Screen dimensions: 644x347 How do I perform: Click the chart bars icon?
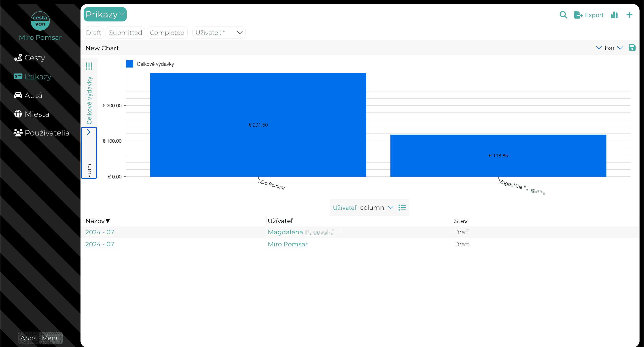[614, 15]
